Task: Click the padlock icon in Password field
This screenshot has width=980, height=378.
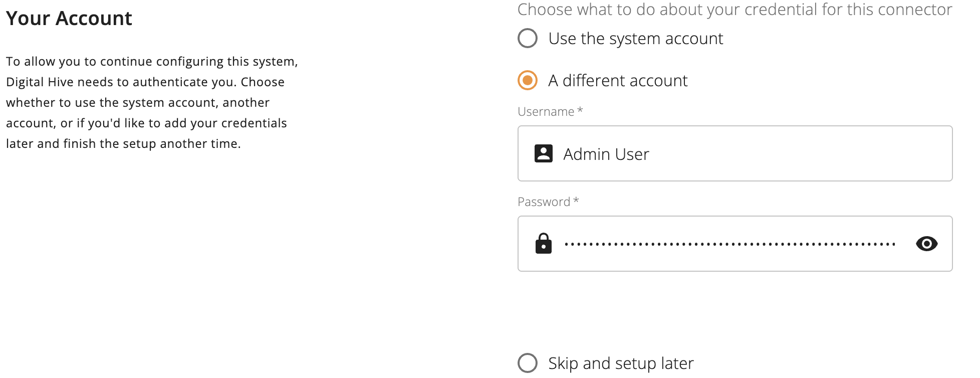Action: pyautogui.click(x=544, y=243)
